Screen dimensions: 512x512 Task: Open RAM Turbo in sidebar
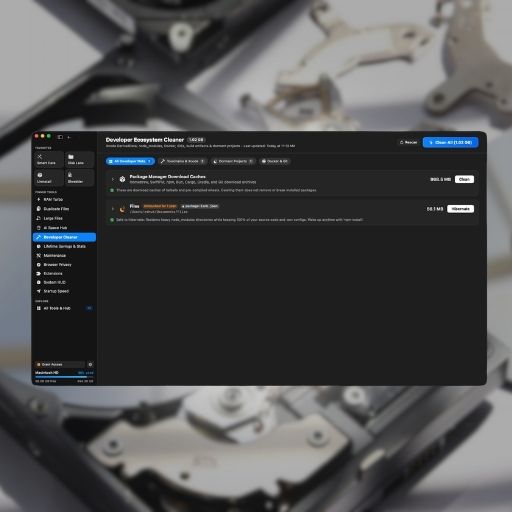64,199
